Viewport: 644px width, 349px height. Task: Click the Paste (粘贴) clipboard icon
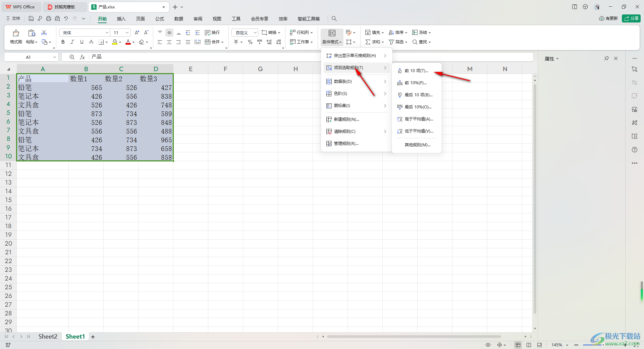tap(32, 33)
